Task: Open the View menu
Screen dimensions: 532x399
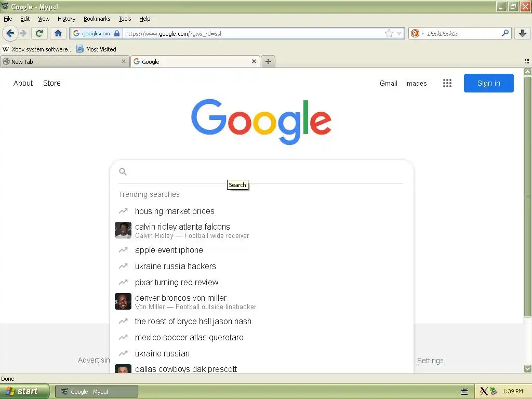Action: pos(44,19)
